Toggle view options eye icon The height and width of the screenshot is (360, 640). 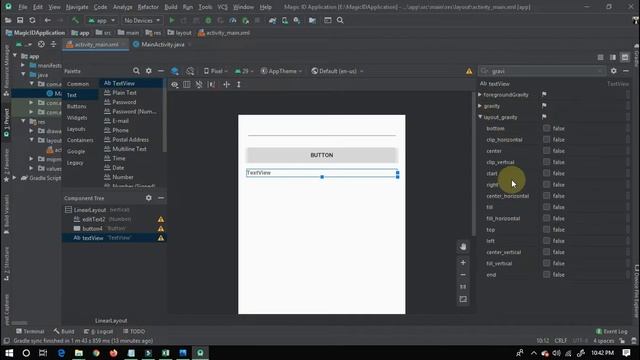click(175, 84)
